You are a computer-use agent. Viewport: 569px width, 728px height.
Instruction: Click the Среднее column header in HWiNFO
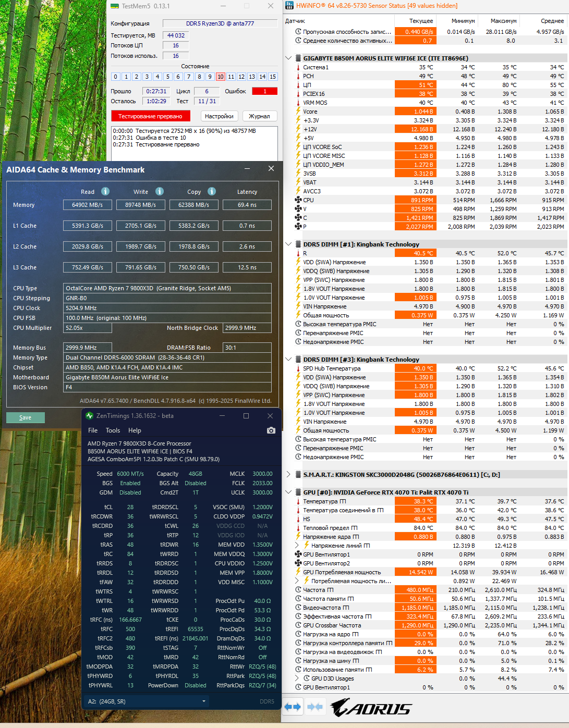pos(544,21)
